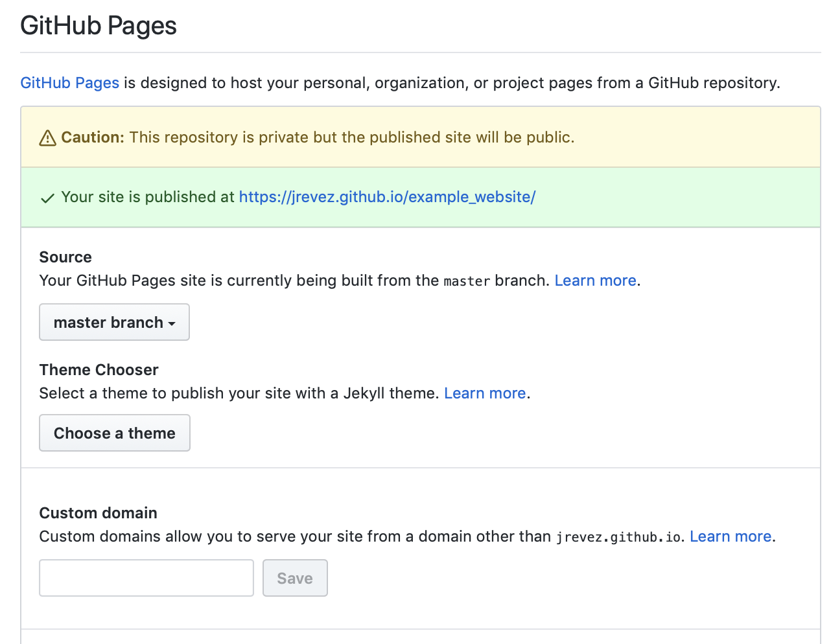Focus the custom domain text field

click(146, 578)
